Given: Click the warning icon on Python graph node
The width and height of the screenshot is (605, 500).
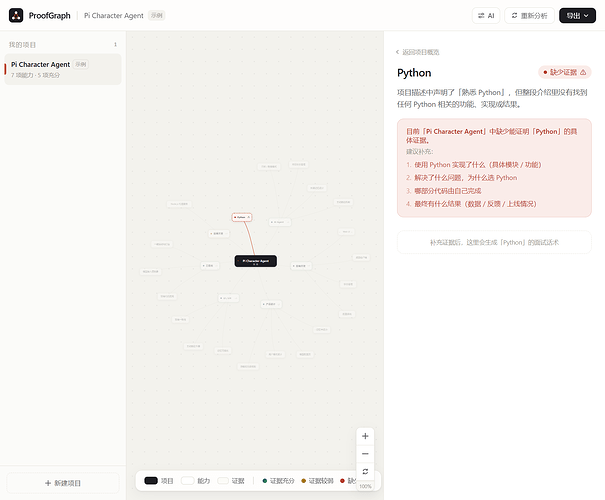Looking at the screenshot, I should [x=248, y=217].
